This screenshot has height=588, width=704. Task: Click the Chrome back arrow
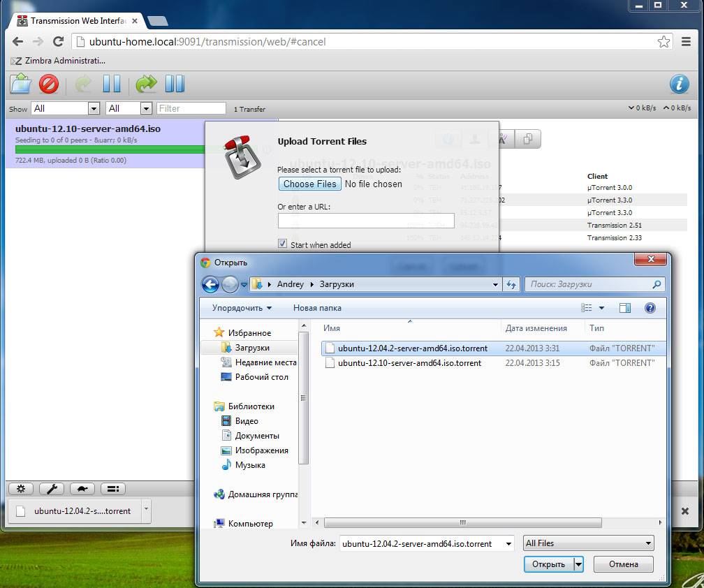click(x=17, y=42)
